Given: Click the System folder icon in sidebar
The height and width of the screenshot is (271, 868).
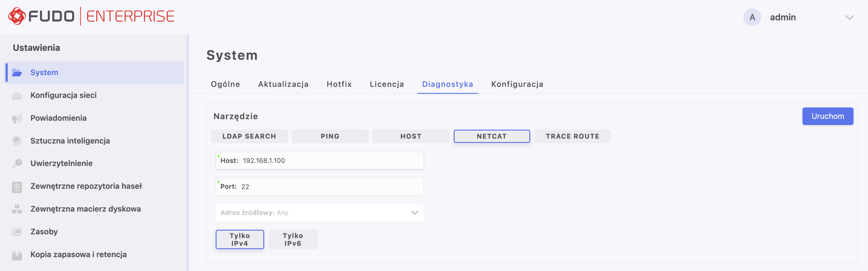Looking at the screenshot, I should (x=17, y=73).
